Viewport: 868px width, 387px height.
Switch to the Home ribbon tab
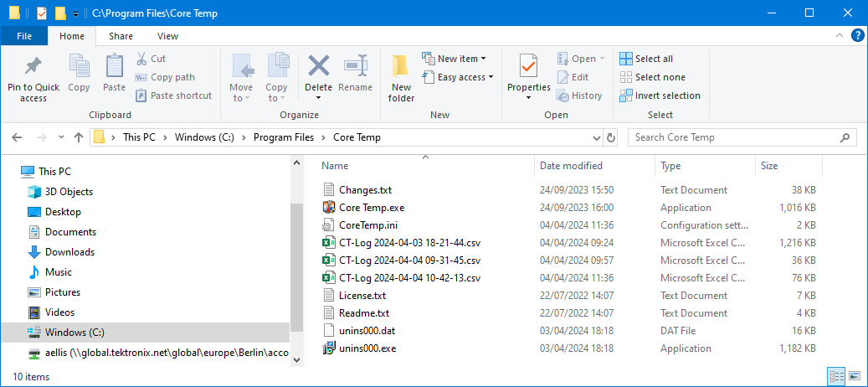click(x=72, y=36)
